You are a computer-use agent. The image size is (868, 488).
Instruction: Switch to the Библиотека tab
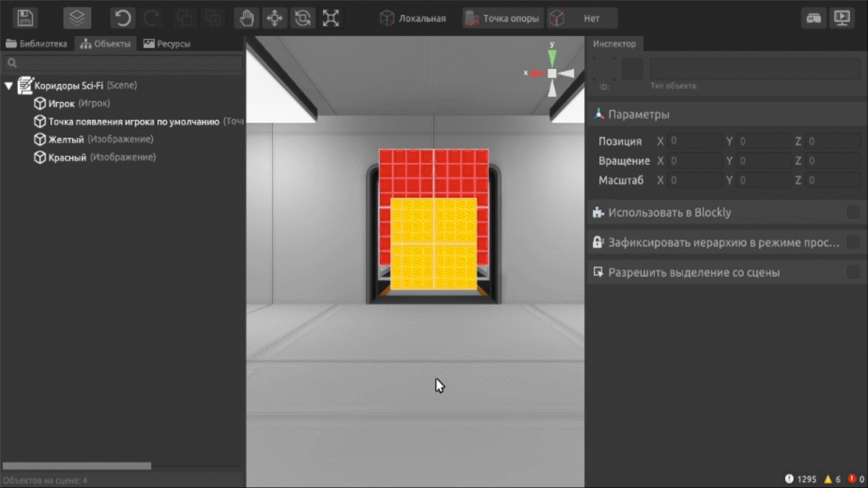tap(37, 44)
